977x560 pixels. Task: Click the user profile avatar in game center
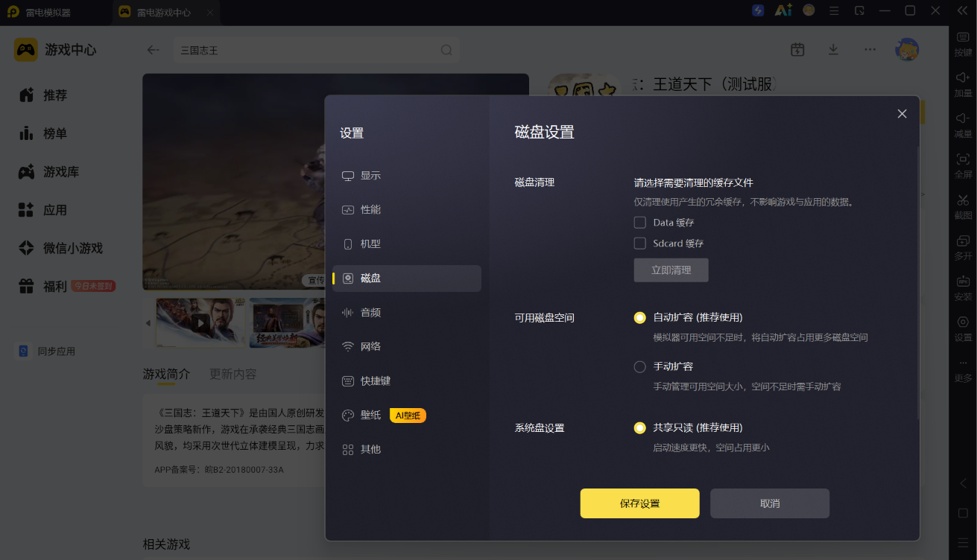(x=907, y=50)
